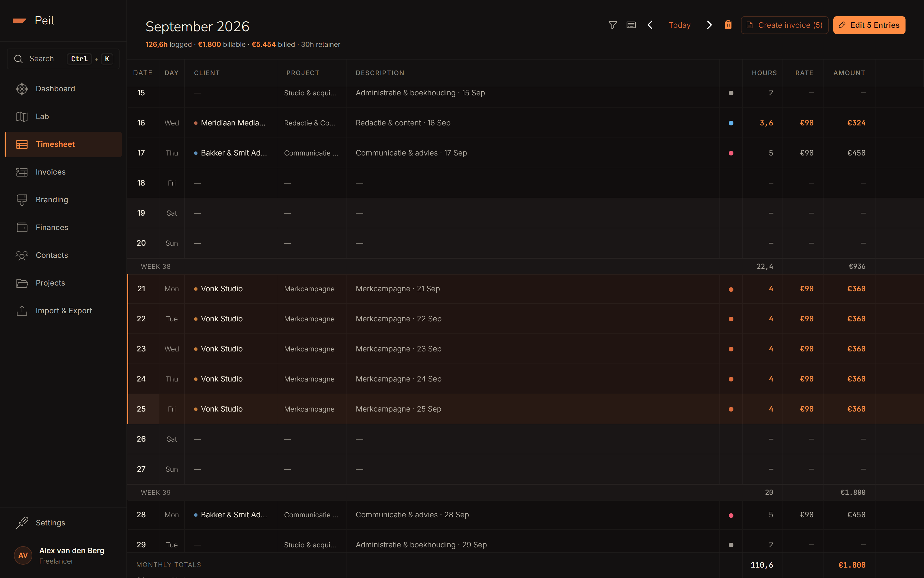This screenshot has height=578, width=924.
Task: Open Finances in sidebar
Action: coord(63,227)
